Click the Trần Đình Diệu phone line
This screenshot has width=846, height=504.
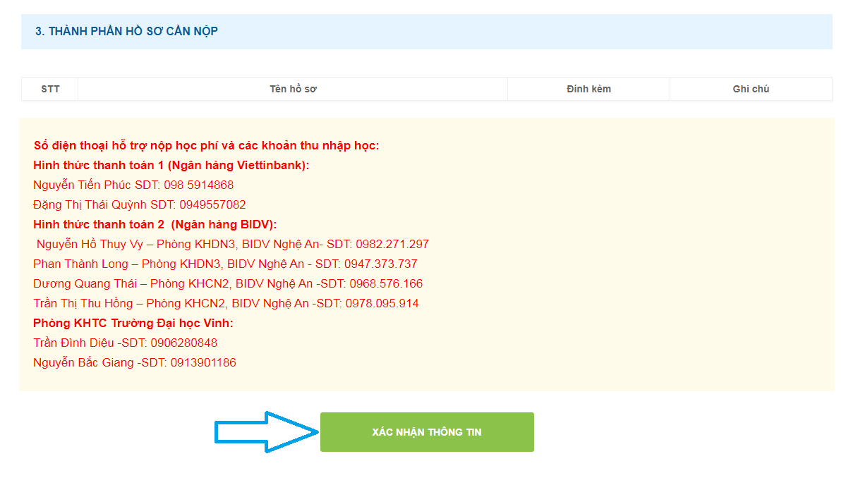[x=125, y=343]
